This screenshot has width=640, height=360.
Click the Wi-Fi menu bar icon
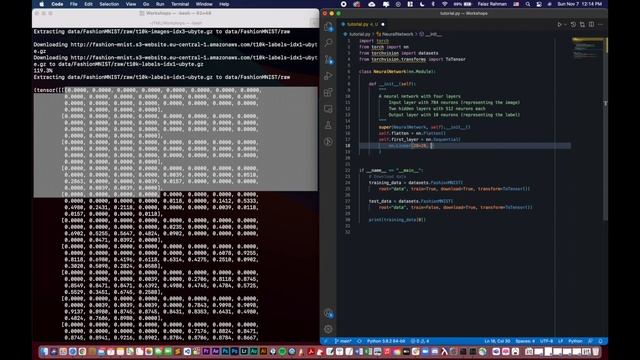click(x=444, y=4)
